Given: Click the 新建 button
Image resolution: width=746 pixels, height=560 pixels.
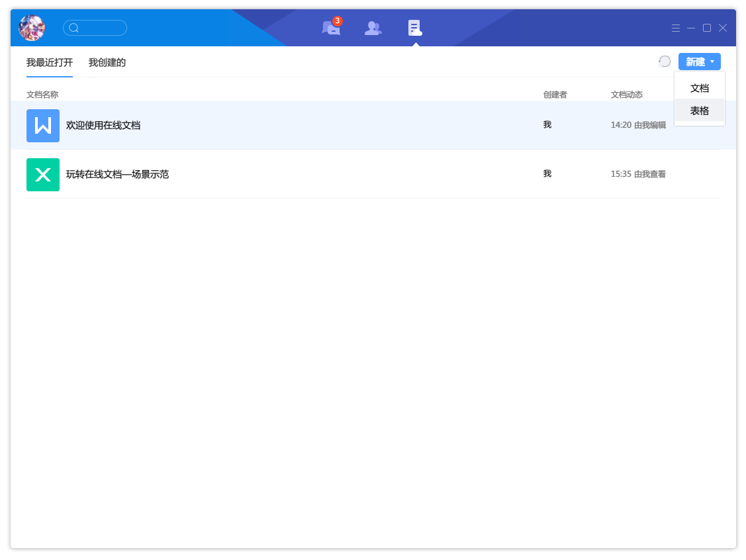Looking at the screenshot, I should tap(694, 61).
